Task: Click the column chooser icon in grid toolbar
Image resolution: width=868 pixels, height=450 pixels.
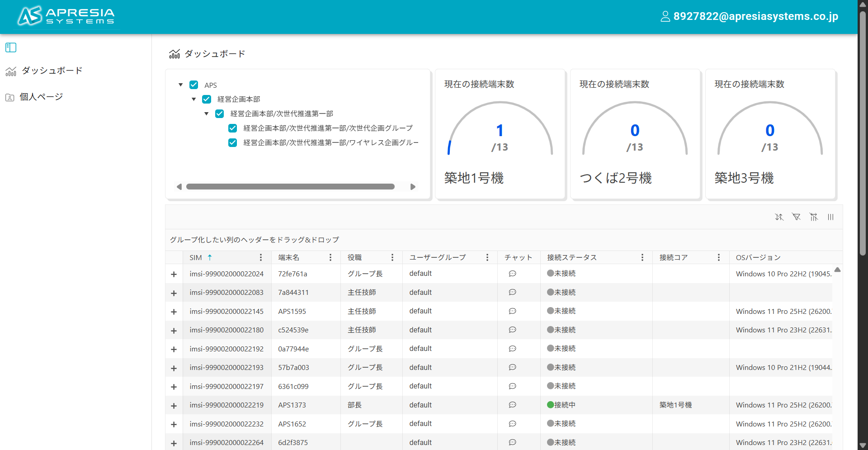Action: coord(830,217)
